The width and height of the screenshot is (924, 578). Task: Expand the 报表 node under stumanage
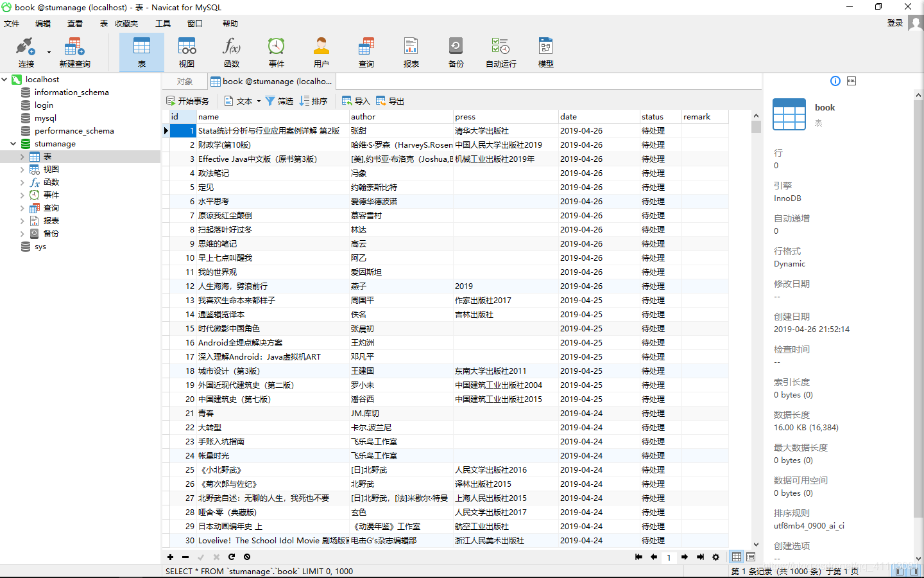click(x=22, y=221)
